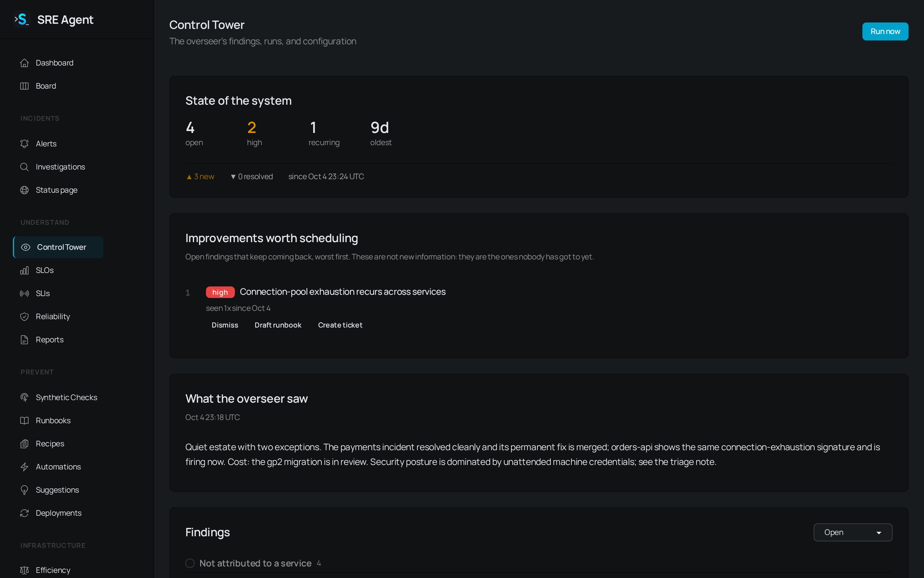The height and width of the screenshot is (578, 924).
Task: Click the 1 recurring count
Action: pyautogui.click(x=313, y=127)
